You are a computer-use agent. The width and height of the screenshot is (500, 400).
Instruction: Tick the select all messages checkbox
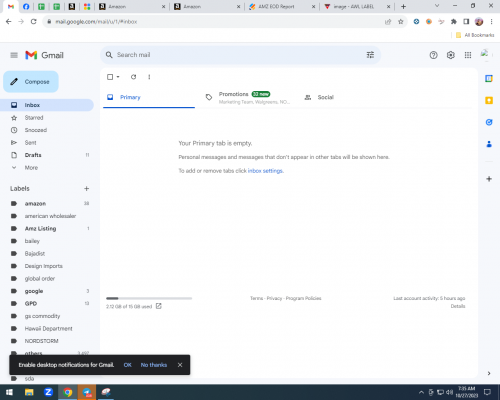click(x=110, y=77)
